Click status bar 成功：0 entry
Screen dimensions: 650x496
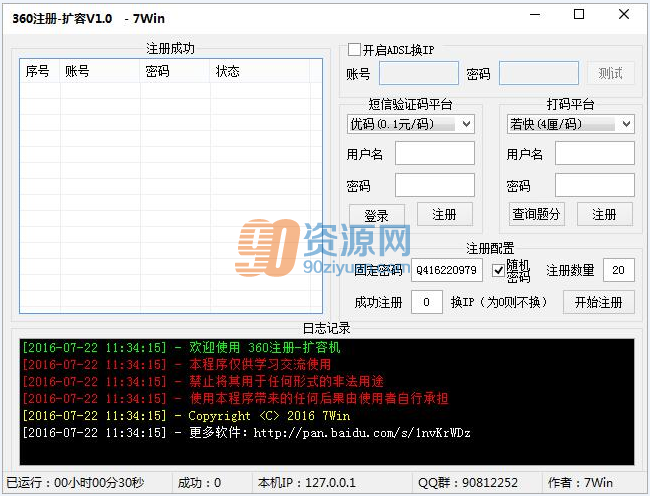pyautogui.click(x=199, y=483)
